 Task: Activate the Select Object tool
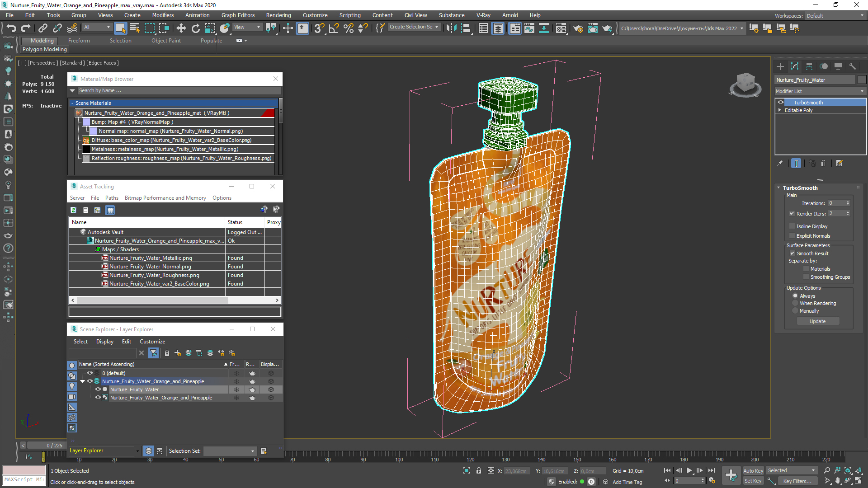[x=120, y=28]
